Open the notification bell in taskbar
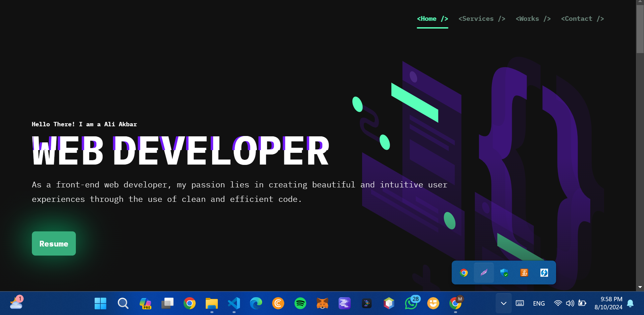The height and width of the screenshot is (315, 644). (630, 303)
